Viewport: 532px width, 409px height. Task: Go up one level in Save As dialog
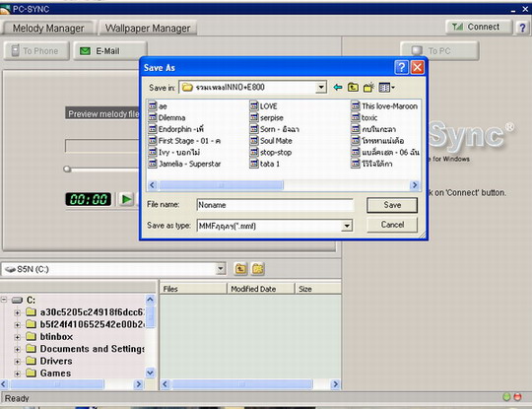click(353, 88)
